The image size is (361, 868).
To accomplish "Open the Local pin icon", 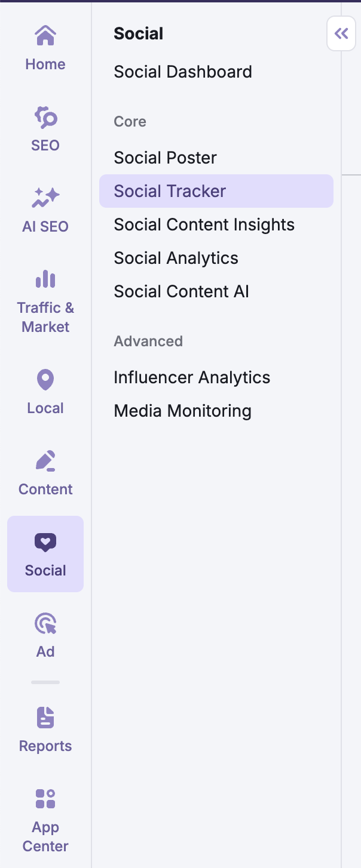I will [x=45, y=380].
